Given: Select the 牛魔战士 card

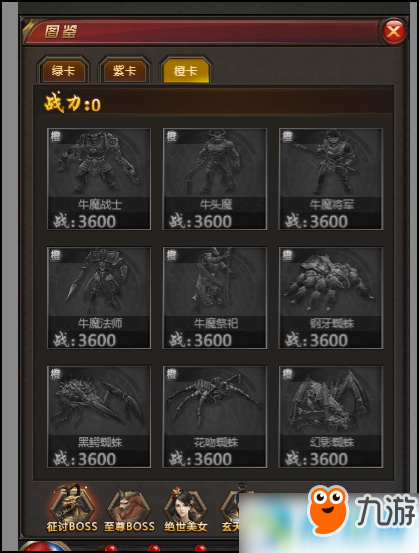Looking at the screenshot, I should pos(99,179).
